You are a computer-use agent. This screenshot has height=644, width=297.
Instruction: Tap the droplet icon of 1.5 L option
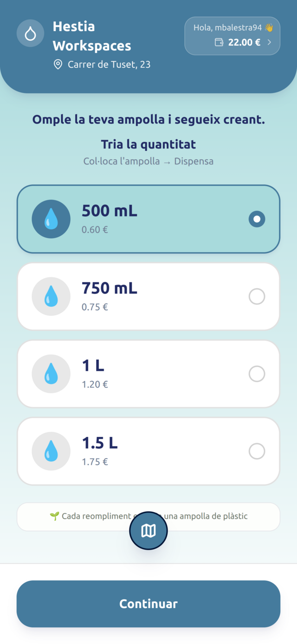coord(51,451)
